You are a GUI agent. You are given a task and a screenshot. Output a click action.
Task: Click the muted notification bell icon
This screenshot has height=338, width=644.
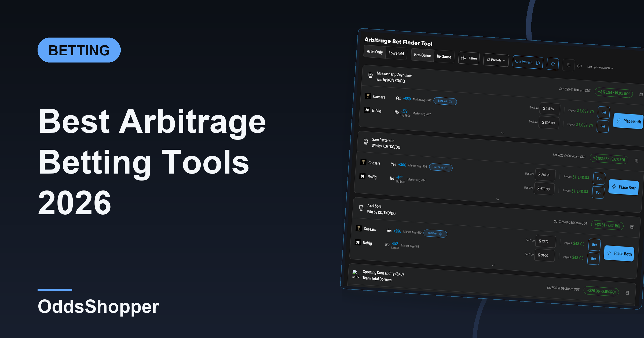(568, 65)
